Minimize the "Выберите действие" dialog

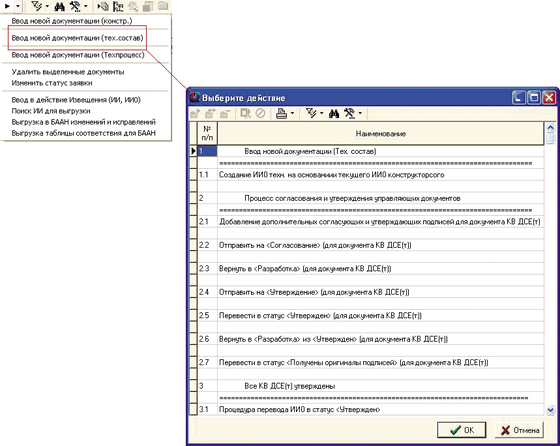(519, 97)
